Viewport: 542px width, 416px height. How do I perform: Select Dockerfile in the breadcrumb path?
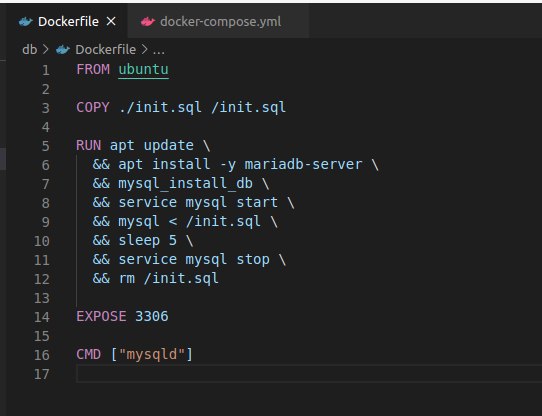(105, 50)
